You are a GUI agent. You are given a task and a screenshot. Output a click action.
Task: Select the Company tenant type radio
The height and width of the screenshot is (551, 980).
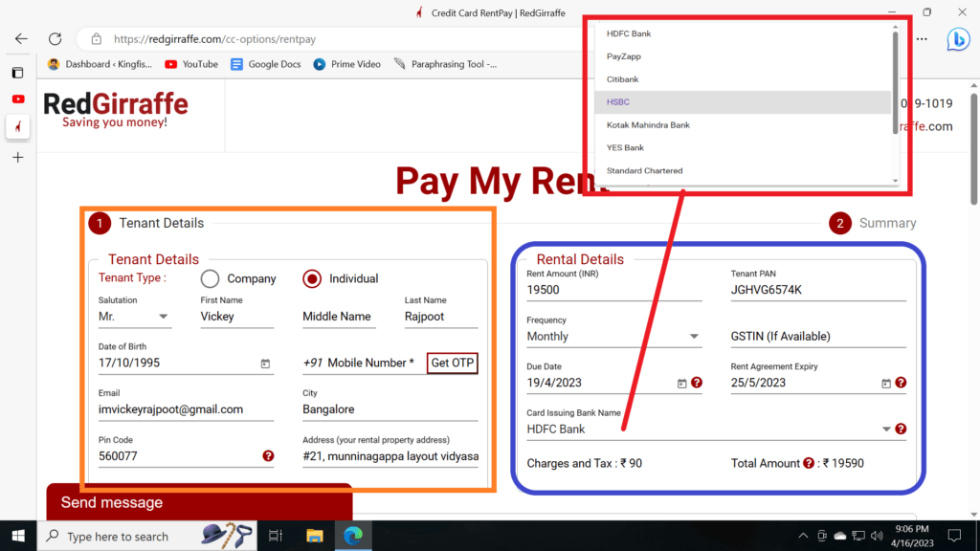click(x=210, y=278)
